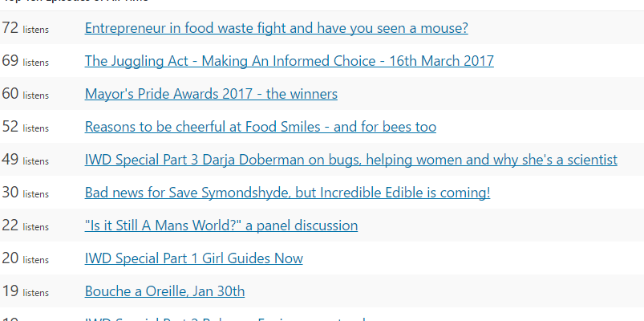The image size is (644, 321).
Task: Click the '52 listens' count
Action: [x=26, y=127]
